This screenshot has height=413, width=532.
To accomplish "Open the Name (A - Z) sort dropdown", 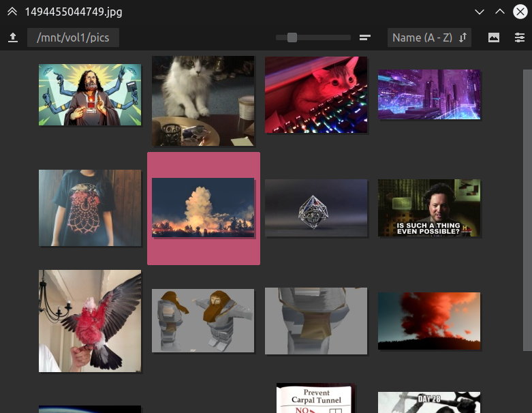I will point(429,37).
